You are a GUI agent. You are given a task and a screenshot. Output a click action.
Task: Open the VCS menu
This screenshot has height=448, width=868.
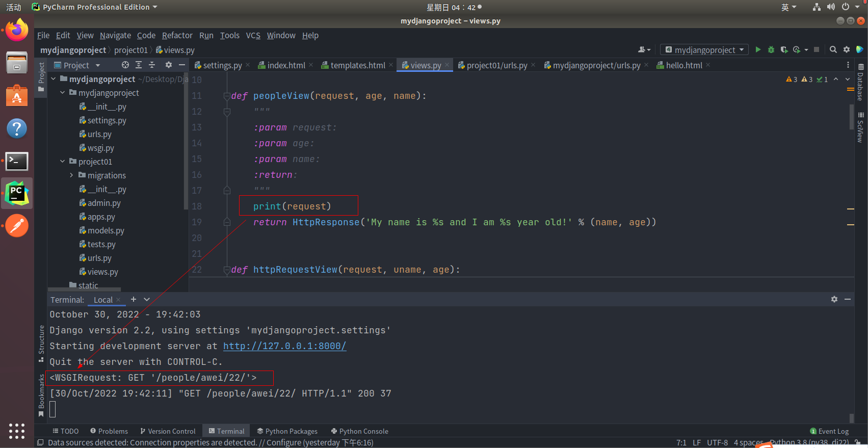253,35
